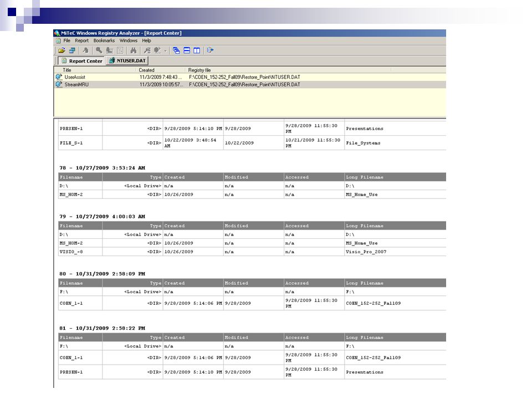This screenshot has width=532, height=399.
Task: Click the greyed-out magnifier key toolbar icon
Action: tap(99, 50)
